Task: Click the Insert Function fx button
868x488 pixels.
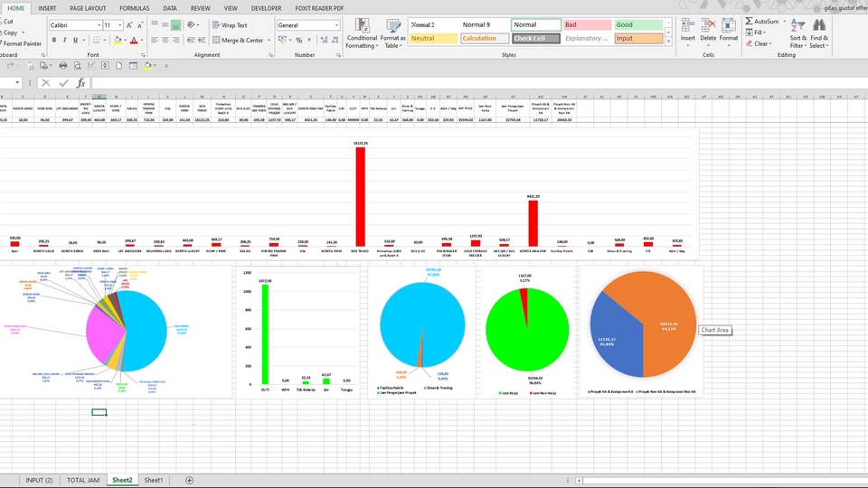Action: coord(80,83)
